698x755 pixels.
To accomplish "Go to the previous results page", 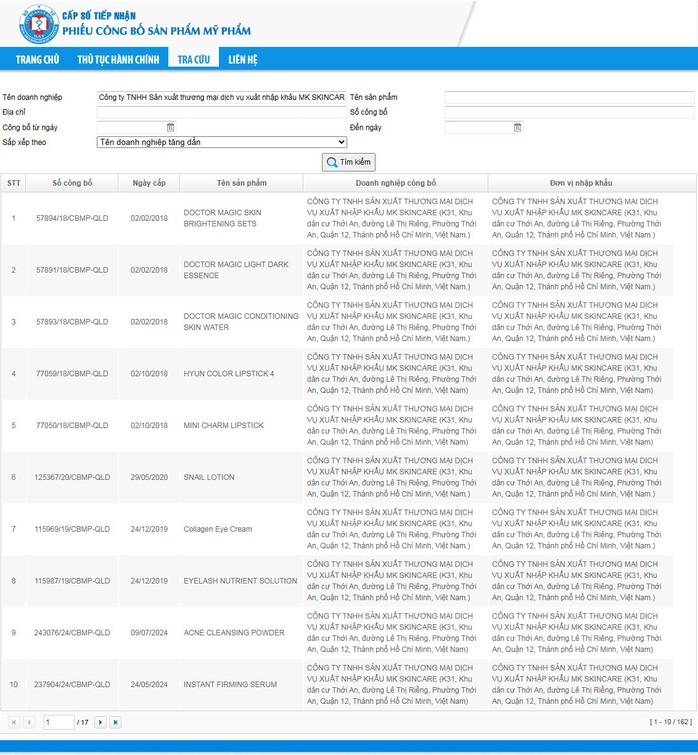I will 30,722.
